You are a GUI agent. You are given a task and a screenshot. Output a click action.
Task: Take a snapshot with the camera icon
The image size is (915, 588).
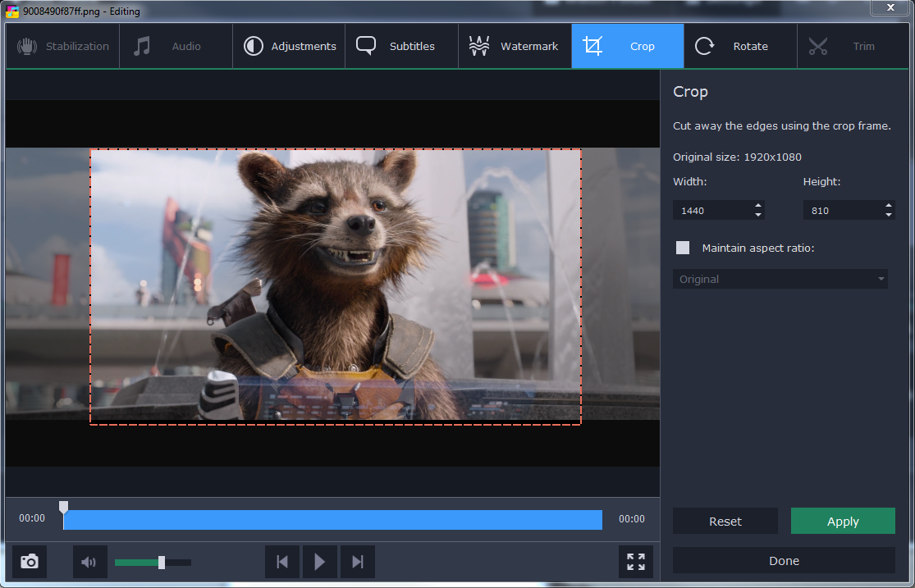point(30,562)
